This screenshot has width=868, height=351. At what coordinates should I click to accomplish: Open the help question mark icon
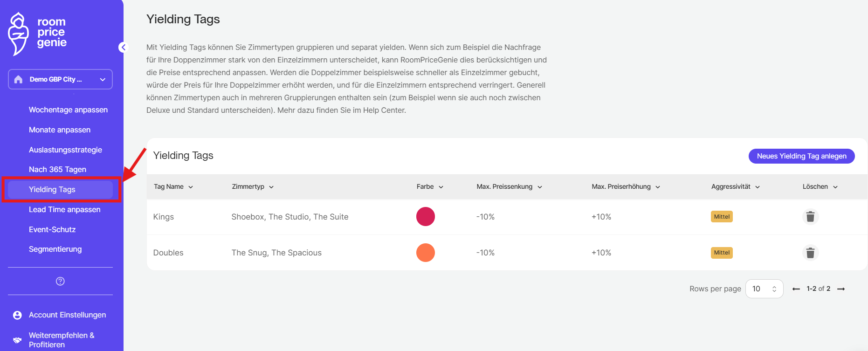point(60,281)
